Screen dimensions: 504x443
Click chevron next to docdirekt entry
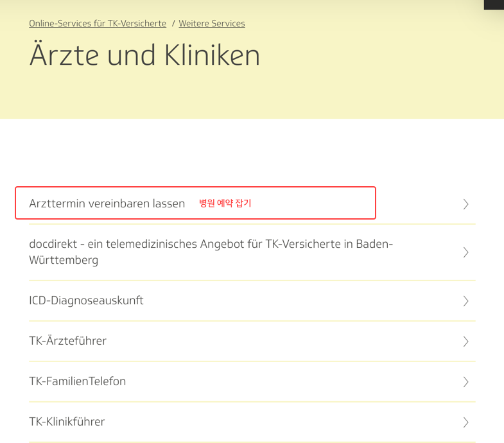pos(465,252)
